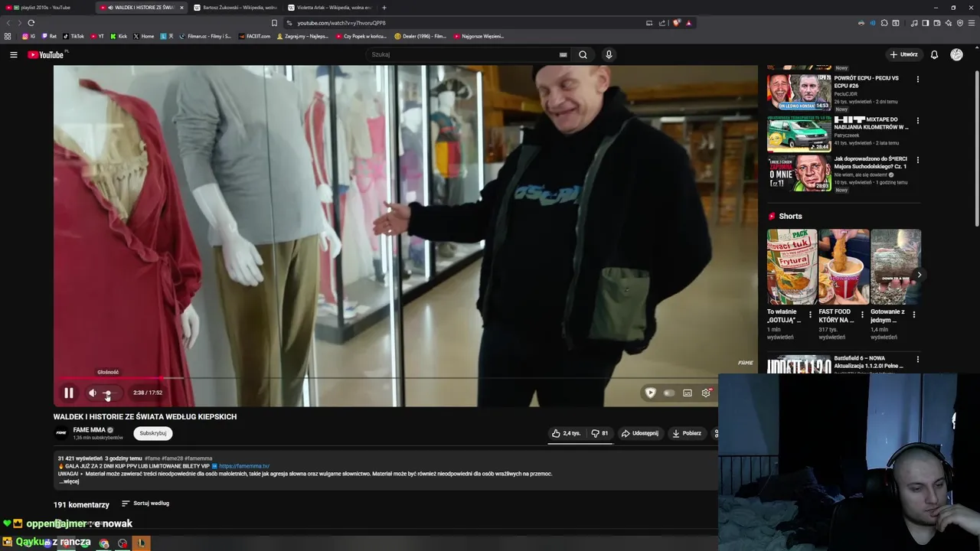
Task: Open options for Gotowanie z jednym short
Action: [x=913, y=315]
